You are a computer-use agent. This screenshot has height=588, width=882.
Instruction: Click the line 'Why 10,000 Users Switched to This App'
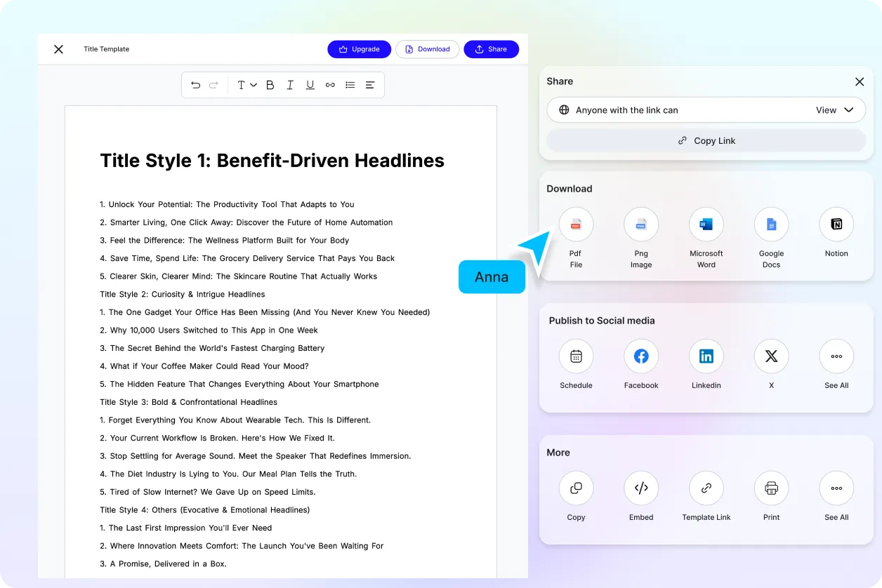209,330
